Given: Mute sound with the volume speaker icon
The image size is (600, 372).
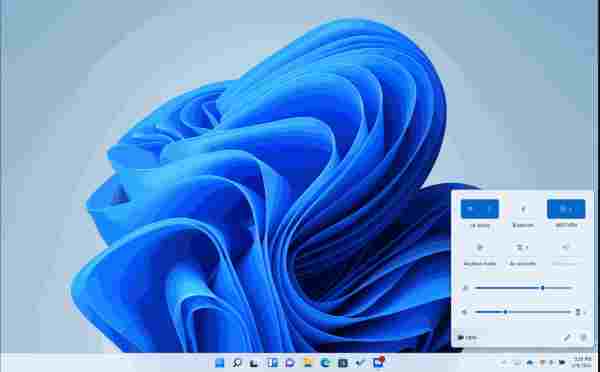Looking at the screenshot, I should click(465, 312).
